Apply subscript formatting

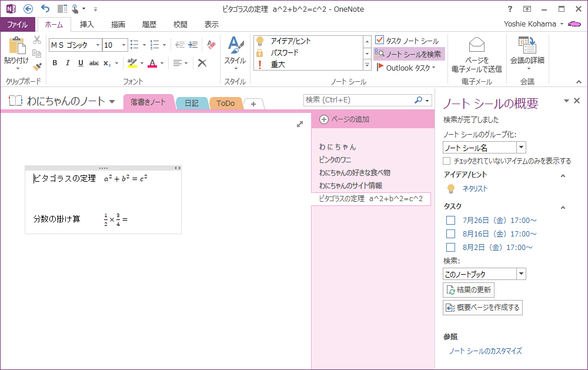[x=107, y=63]
